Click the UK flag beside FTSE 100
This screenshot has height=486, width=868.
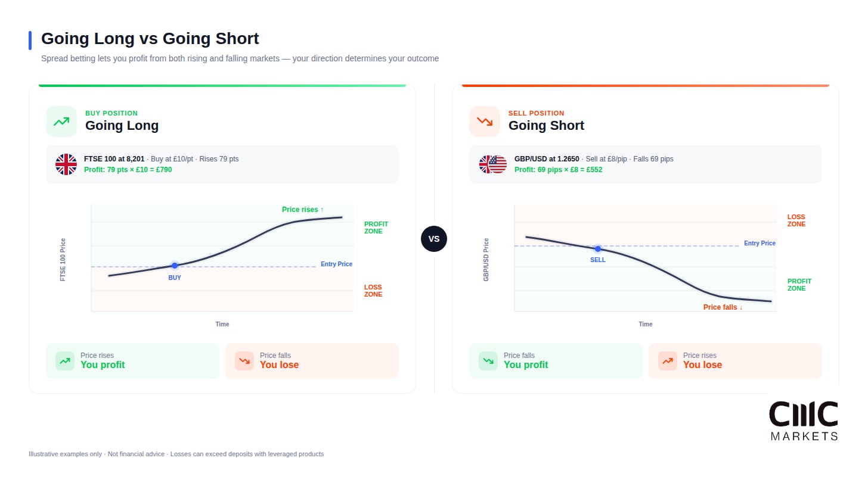coord(66,164)
